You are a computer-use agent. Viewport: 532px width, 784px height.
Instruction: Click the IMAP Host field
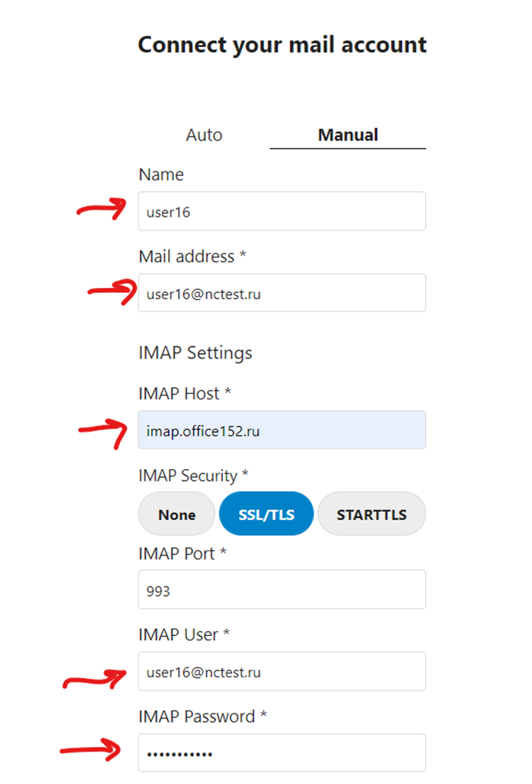(282, 431)
